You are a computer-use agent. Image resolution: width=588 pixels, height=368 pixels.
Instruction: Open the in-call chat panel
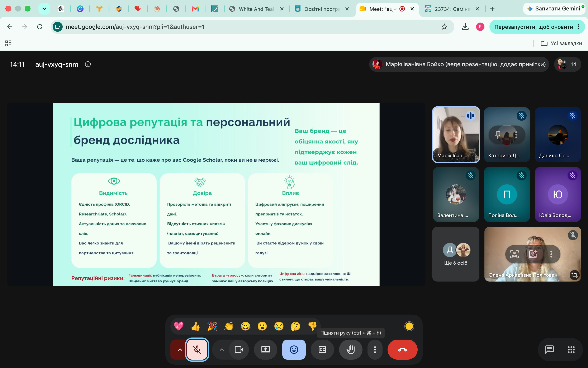tap(549, 349)
